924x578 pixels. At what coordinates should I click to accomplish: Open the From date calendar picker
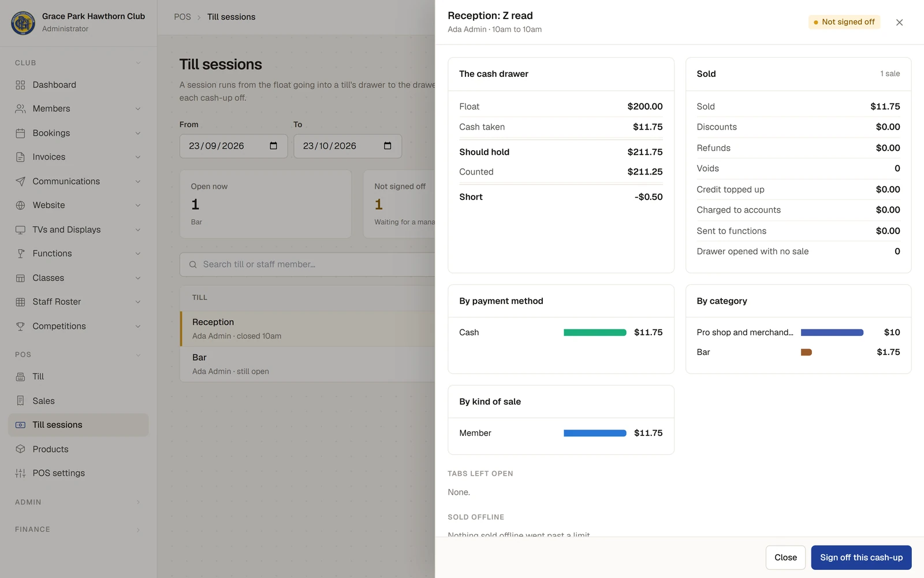click(274, 146)
